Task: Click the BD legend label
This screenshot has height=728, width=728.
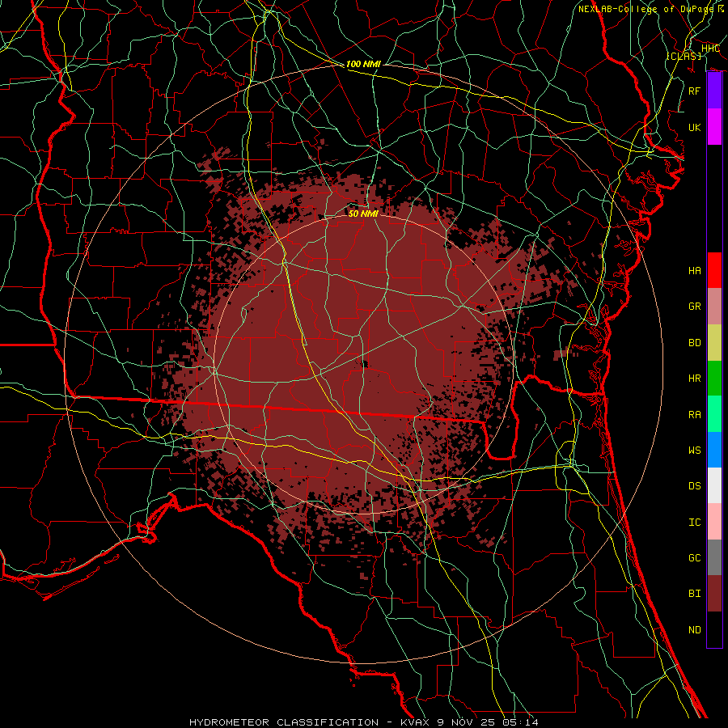Action: click(x=694, y=343)
